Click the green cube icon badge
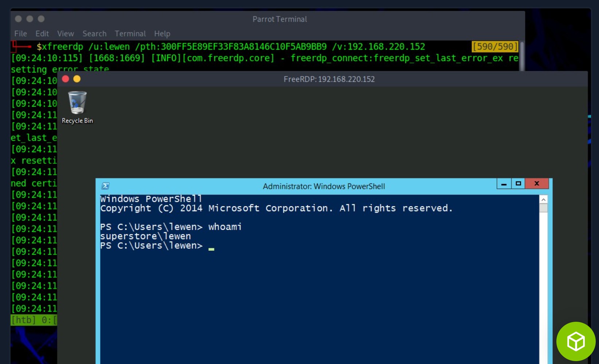This screenshot has height=364, width=599. click(576, 341)
